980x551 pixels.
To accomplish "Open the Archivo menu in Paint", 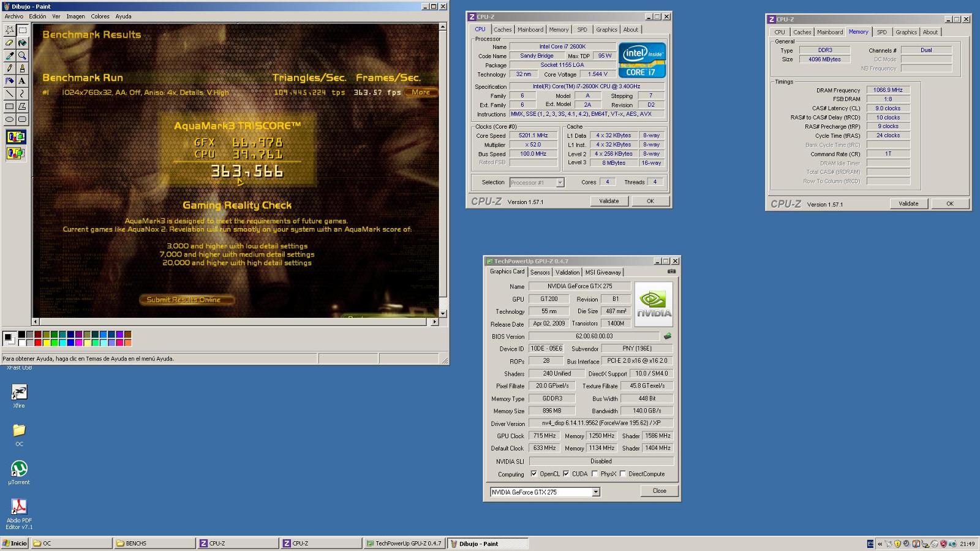I will (14, 17).
